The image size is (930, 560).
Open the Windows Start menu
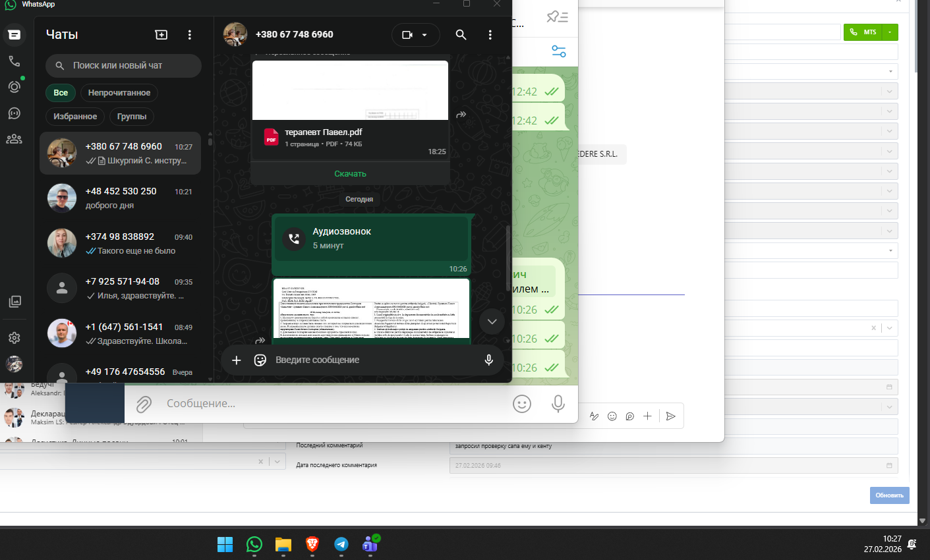tap(225, 544)
